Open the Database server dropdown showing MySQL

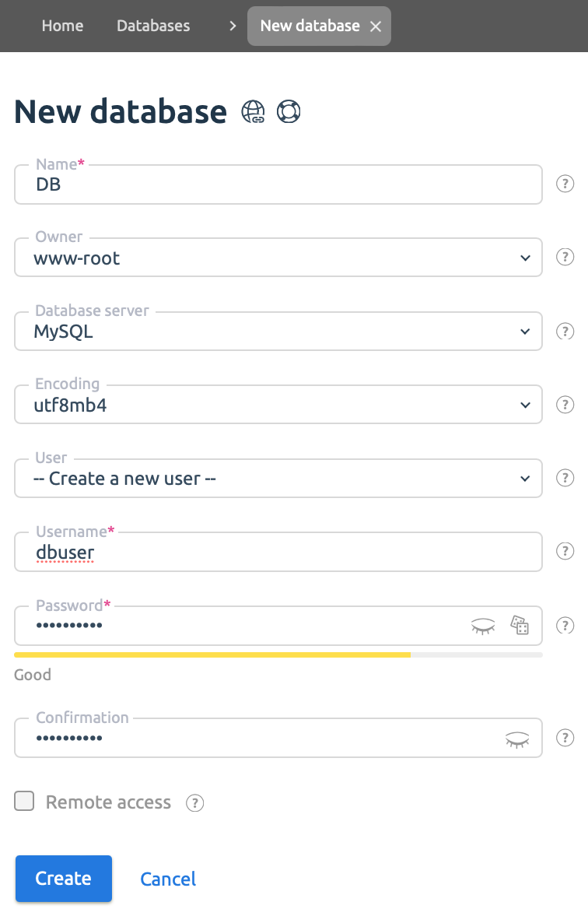coord(278,331)
